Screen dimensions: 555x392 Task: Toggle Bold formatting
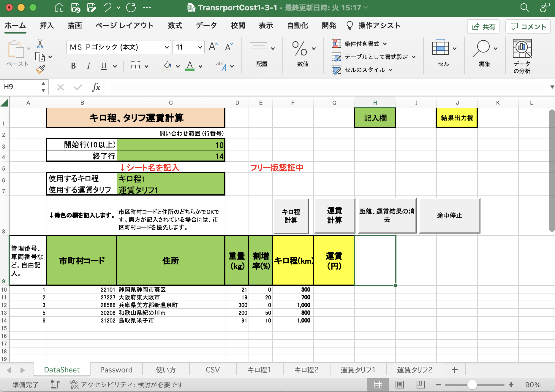pyautogui.click(x=73, y=66)
